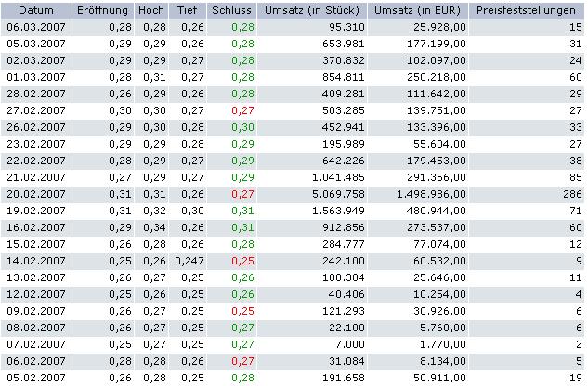Click the Umsatz (in Stück) header
Viewport: 588px width, 386px height.
(x=312, y=9)
